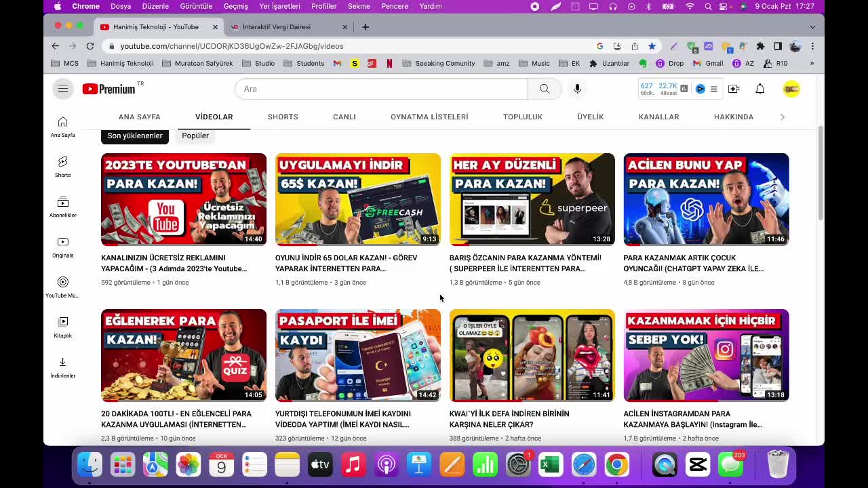
Task: Open video title PARA KAZANMAK ARTIK ÇOCUK OYUNCAĞI
Action: coord(694,263)
